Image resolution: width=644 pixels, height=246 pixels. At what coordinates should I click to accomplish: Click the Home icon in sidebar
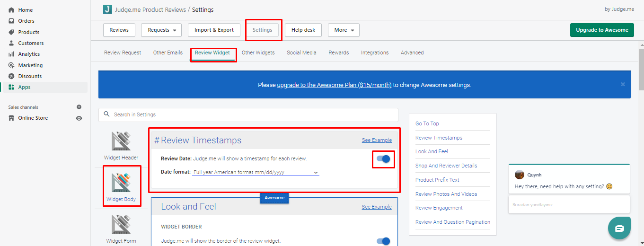pyautogui.click(x=11, y=10)
